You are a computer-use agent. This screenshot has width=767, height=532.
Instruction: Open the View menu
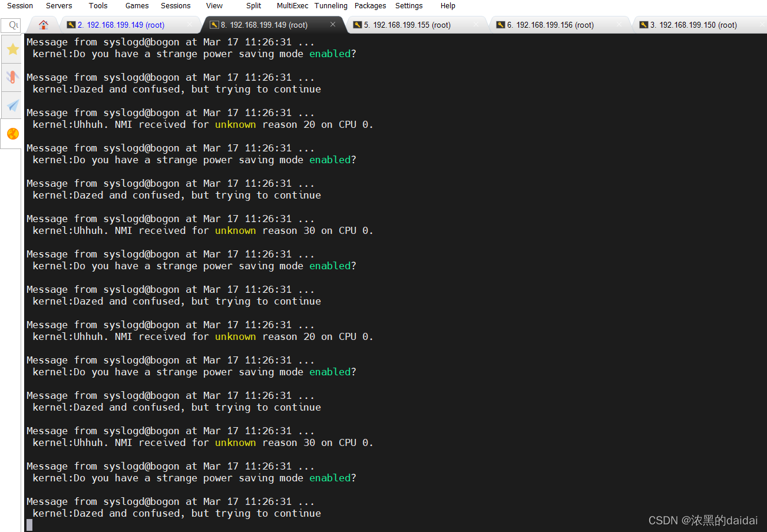point(214,6)
